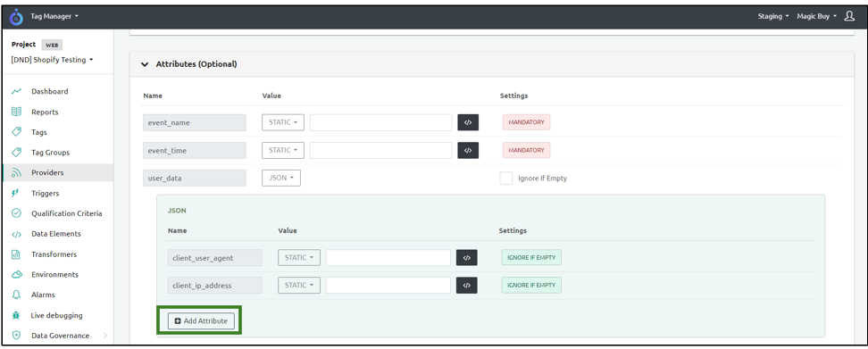Click code button for event_name row
This screenshot has width=868, height=349.
click(x=468, y=123)
